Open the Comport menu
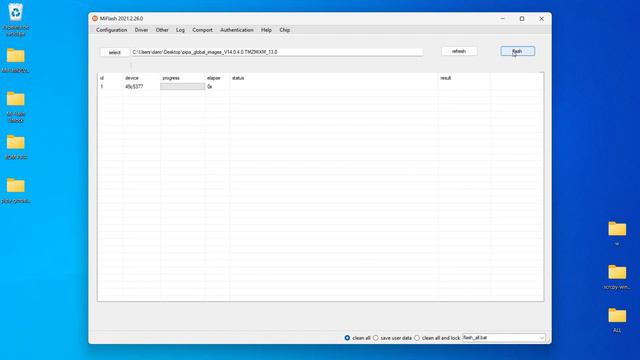Viewport: 640px width, 360px height. (202, 30)
